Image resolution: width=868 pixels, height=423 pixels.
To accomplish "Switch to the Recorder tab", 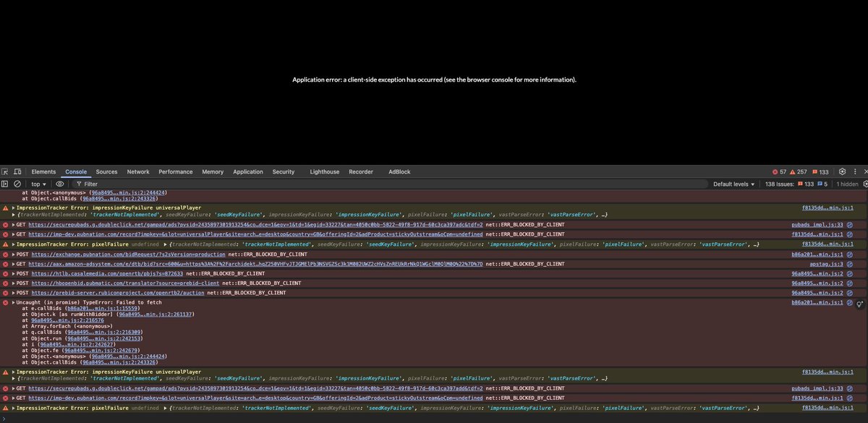I will pos(361,171).
